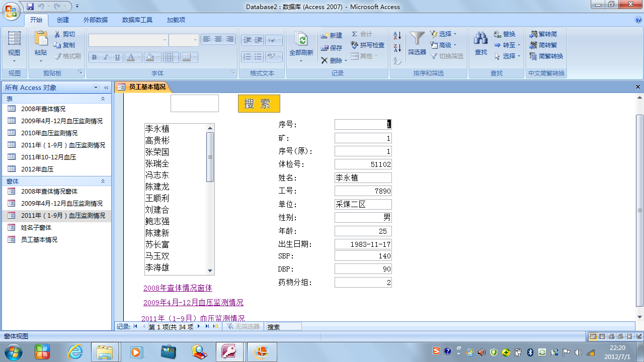The height and width of the screenshot is (362, 644).
Task: Go to first record
Action: click(135, 326)
